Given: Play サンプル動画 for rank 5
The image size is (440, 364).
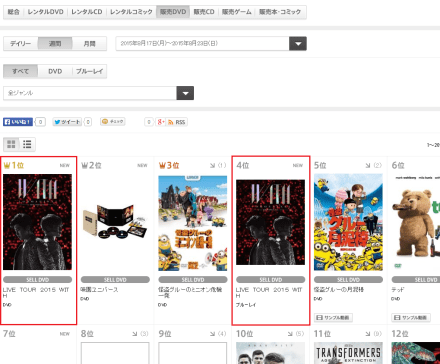Looking at the screenshot, I should (x=333, y=318).
